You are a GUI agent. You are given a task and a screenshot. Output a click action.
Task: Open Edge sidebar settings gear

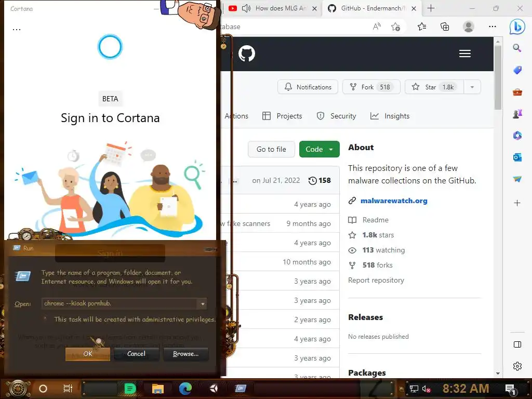517,366
